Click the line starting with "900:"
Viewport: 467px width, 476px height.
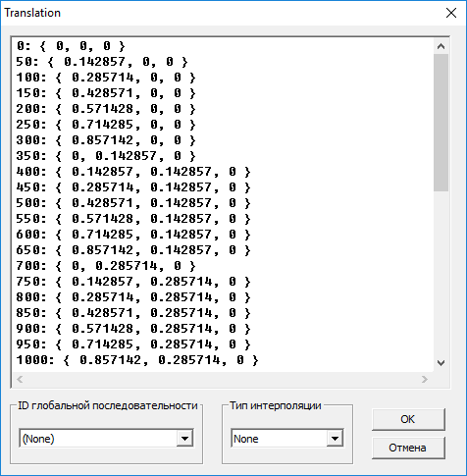point(133,329)
